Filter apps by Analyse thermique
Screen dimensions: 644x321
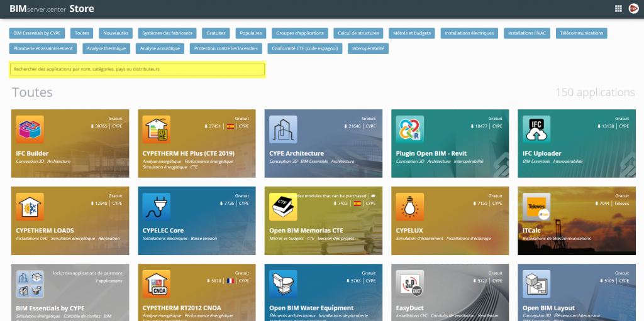[106, 48]
